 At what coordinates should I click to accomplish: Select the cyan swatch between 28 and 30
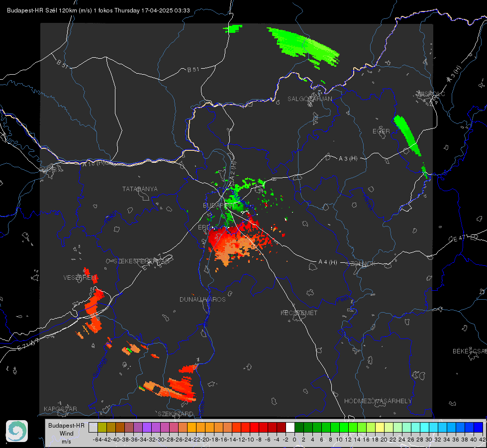[x=425, y=427]
